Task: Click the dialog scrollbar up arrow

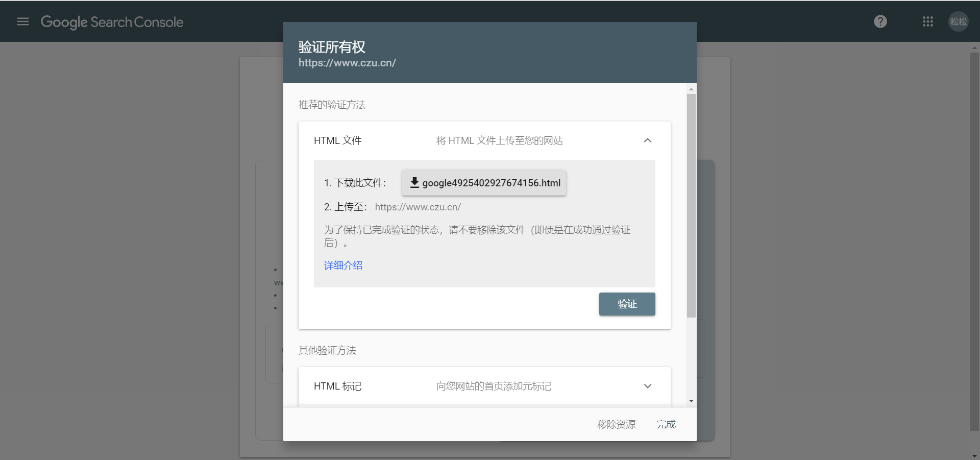Action: pyautogui.click(x=691, y=89)
